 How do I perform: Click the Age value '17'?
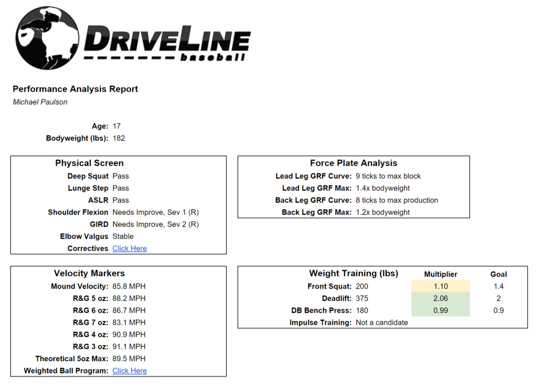pyautogui.click(x=116, y=126)
